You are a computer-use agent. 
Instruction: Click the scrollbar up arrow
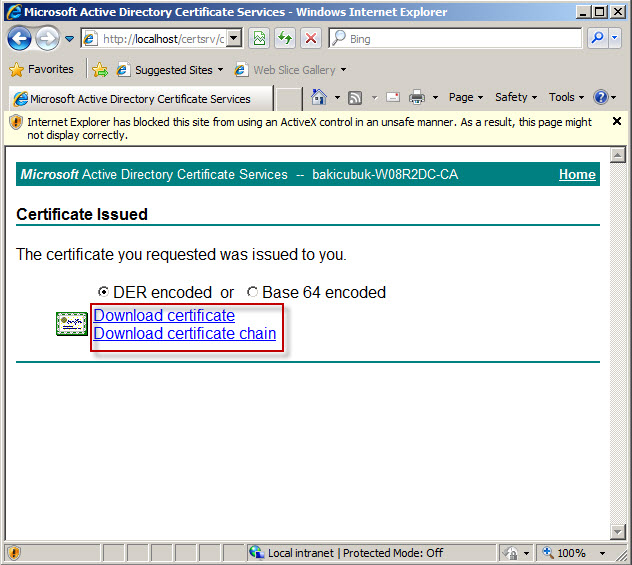coord(617,155)
